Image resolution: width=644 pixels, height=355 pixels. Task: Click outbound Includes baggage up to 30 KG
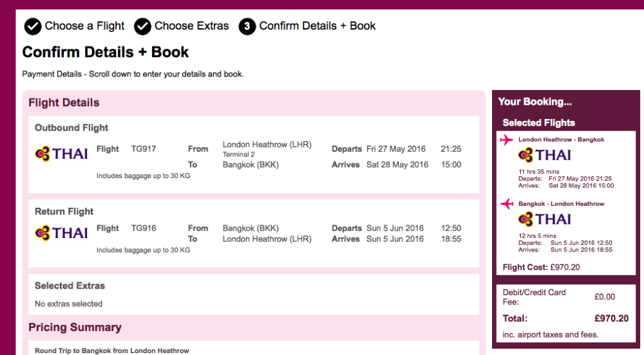(144, 176)
